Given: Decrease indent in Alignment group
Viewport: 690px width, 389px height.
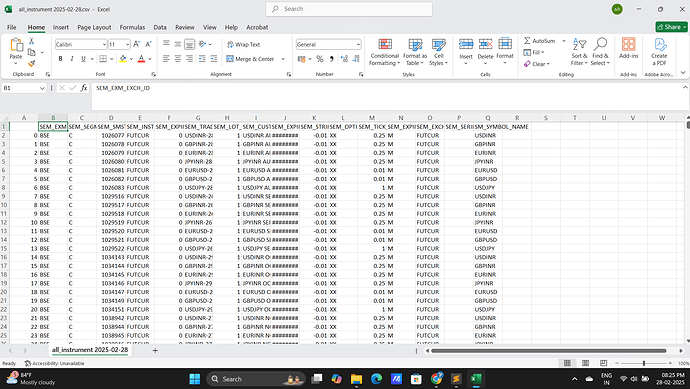Looking at the screenshot, I should click(x=202, y=59).
